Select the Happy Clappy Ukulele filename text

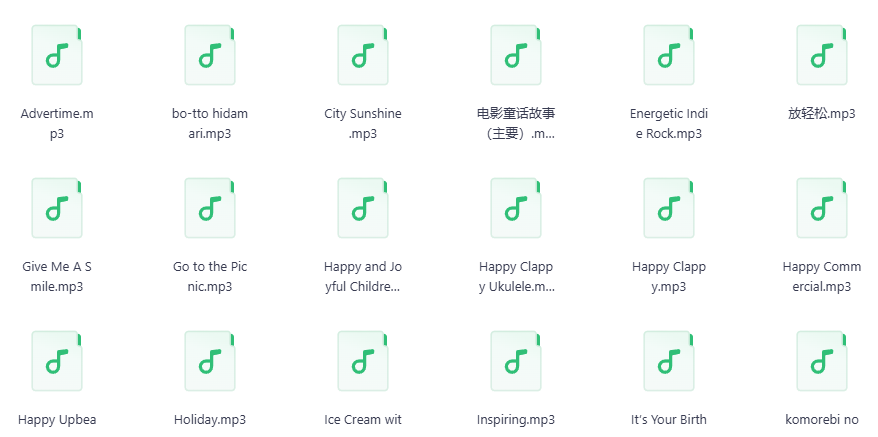click(516, 277)
